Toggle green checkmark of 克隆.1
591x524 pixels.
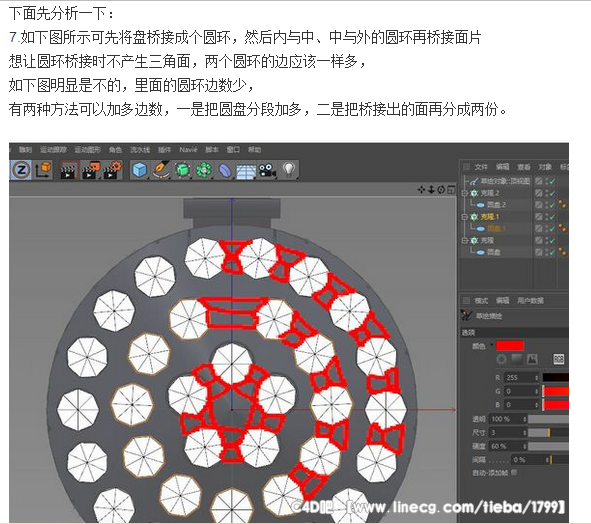(x=553, y=217)
